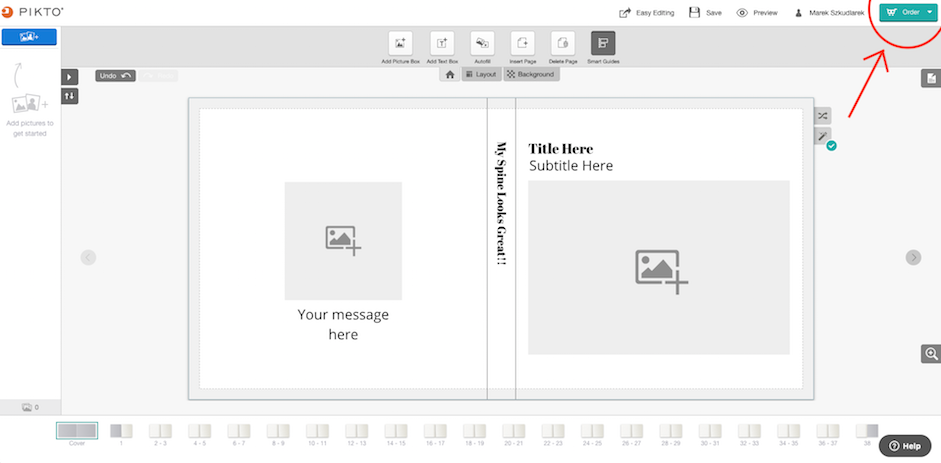Click the Delete Page icon
The image size is (941, 463).
563,43
